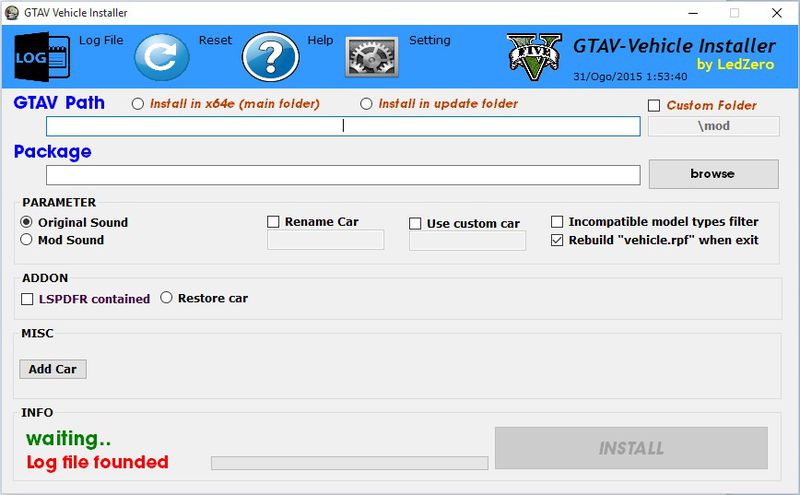Click the INSTALL button

pos(631,448)
